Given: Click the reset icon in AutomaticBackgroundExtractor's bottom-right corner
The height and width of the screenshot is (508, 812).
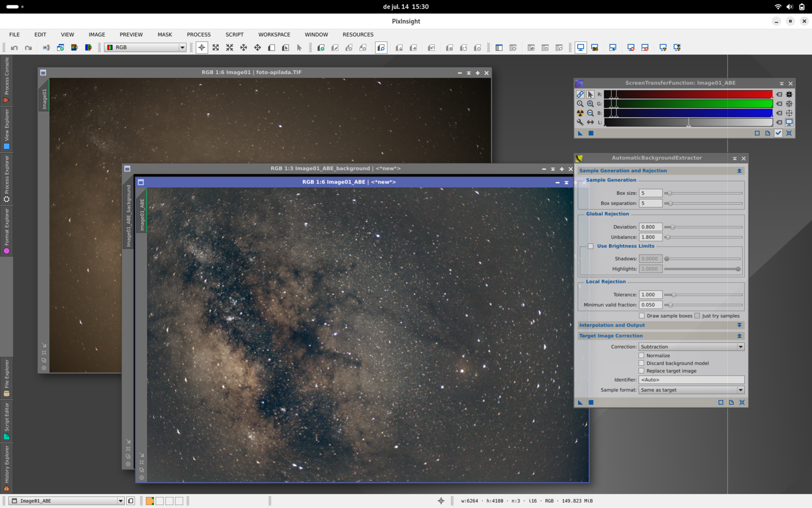Looking at the screenshot, I should click(742, 402).
